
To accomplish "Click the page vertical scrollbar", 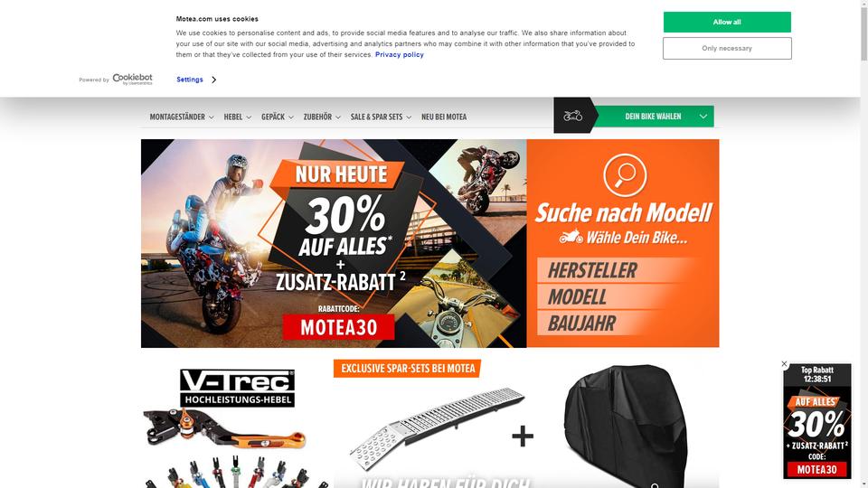I will [863, 244].
